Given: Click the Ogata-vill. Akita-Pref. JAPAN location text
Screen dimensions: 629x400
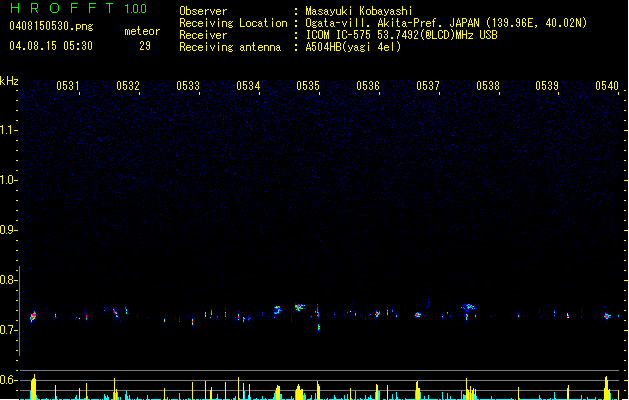Looking at the screenshot, I should 446,23.
